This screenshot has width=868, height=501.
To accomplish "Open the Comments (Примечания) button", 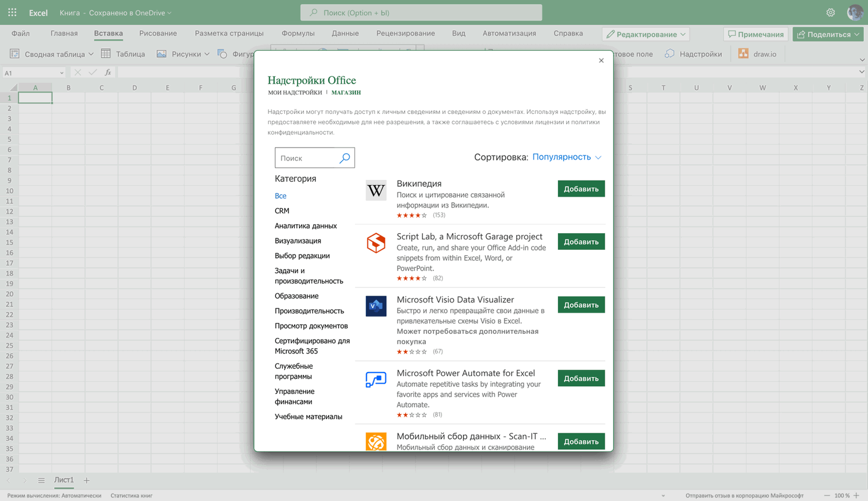I will [x=756, y=34].
